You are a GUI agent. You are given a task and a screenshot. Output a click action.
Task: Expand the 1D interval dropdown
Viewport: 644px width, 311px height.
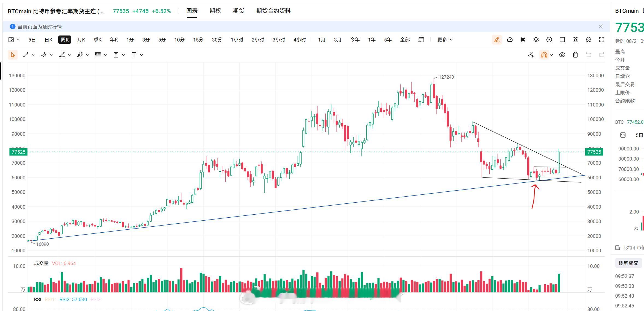coord(14,40)
